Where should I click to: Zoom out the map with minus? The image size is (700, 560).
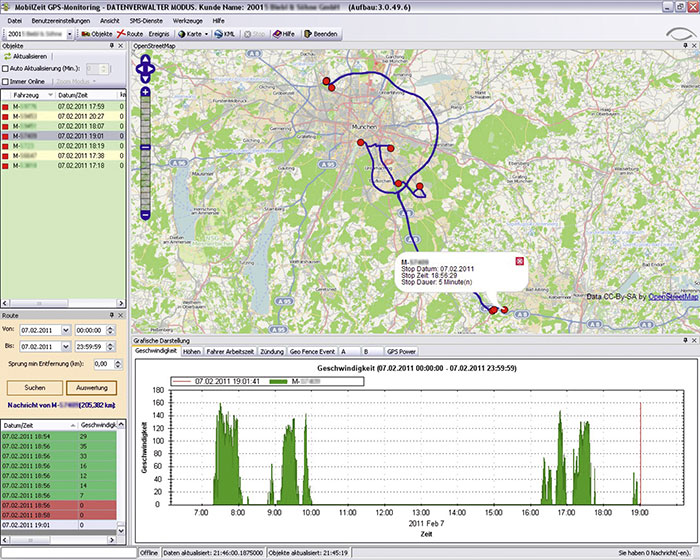point(146,215)
